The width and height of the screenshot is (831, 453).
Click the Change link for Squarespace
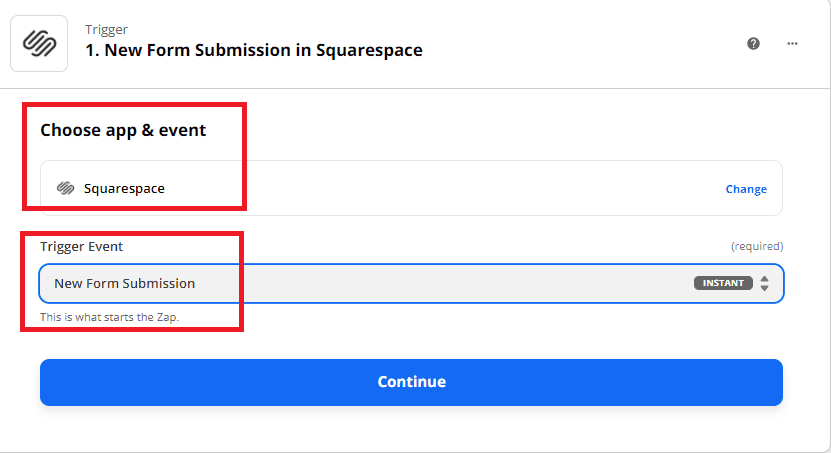click(746, 189)
